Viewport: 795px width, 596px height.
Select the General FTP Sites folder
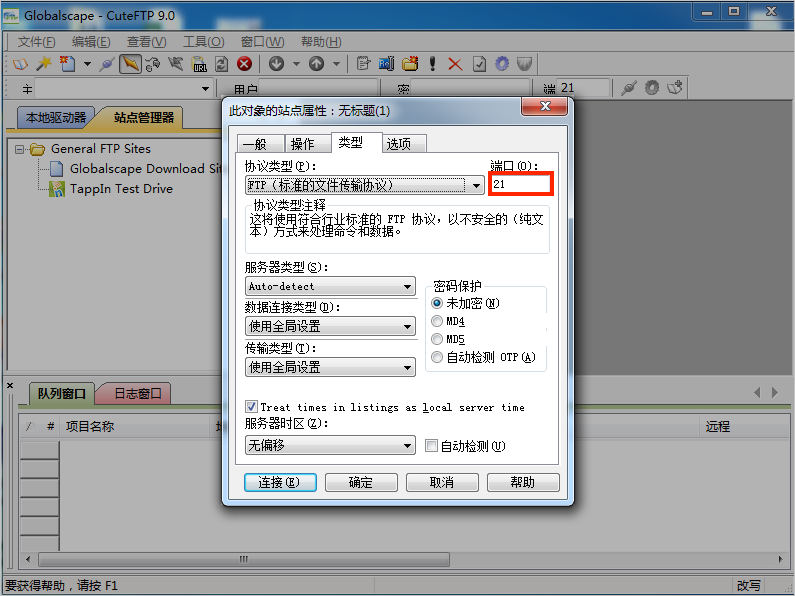click(100, 149)
